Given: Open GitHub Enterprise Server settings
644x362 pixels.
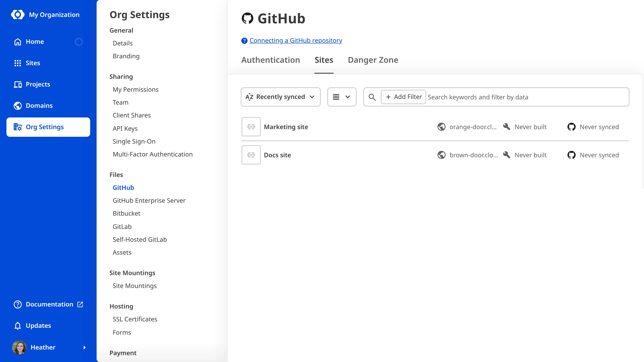Looking at the screenshot, I should pyautogui.click(x=149, y=201).
